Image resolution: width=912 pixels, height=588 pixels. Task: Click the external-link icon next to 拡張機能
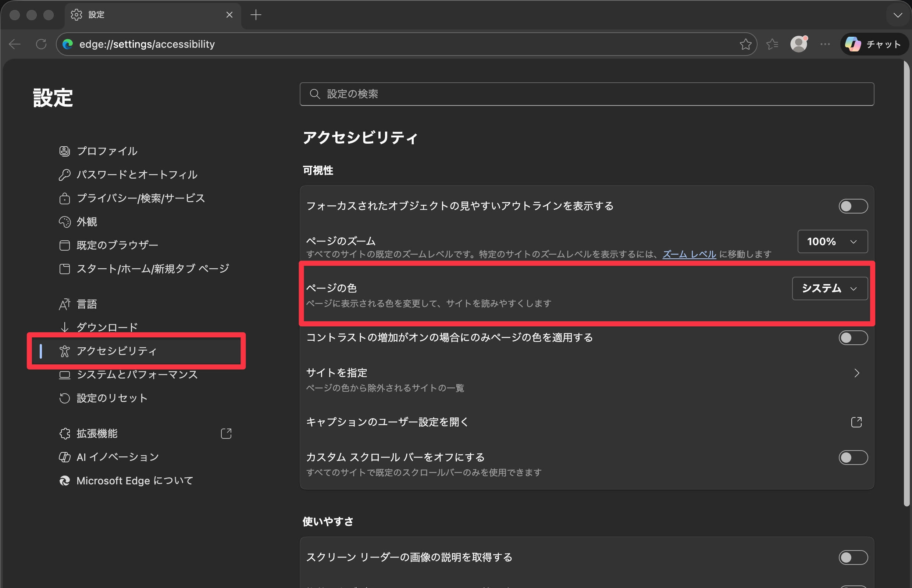(x=226, y=433)
